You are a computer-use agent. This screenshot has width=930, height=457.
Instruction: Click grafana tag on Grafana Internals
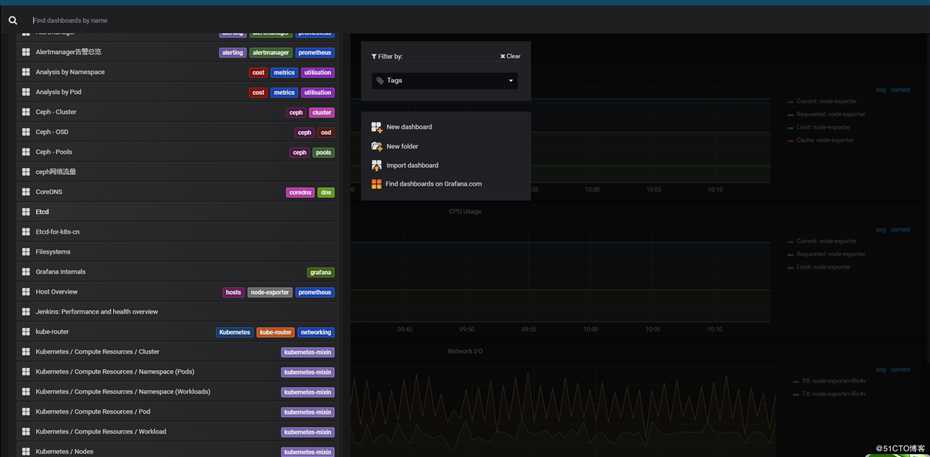coord(321,273)
